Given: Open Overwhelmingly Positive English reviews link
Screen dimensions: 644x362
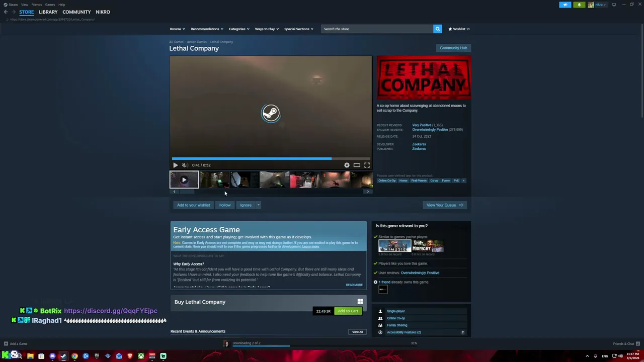Looking at the screenshot, I should (x=430, y=130).
